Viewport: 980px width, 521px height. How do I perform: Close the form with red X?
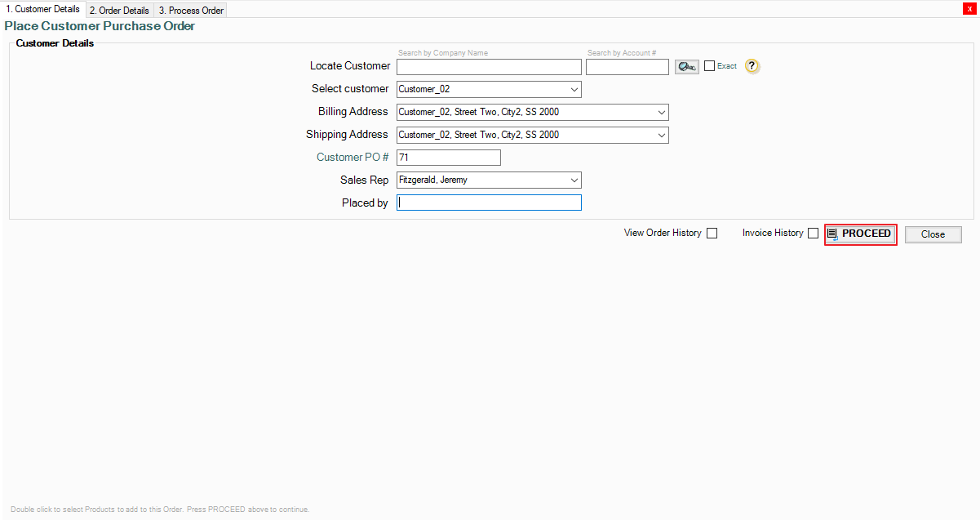[x=969, y=8]
